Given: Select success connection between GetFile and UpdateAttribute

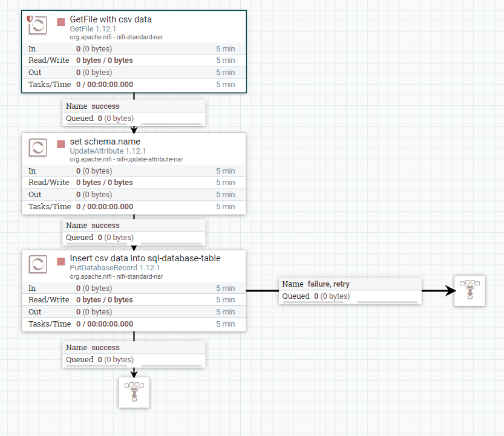Looking at the screenshot, I should click(x=134, y=112).
